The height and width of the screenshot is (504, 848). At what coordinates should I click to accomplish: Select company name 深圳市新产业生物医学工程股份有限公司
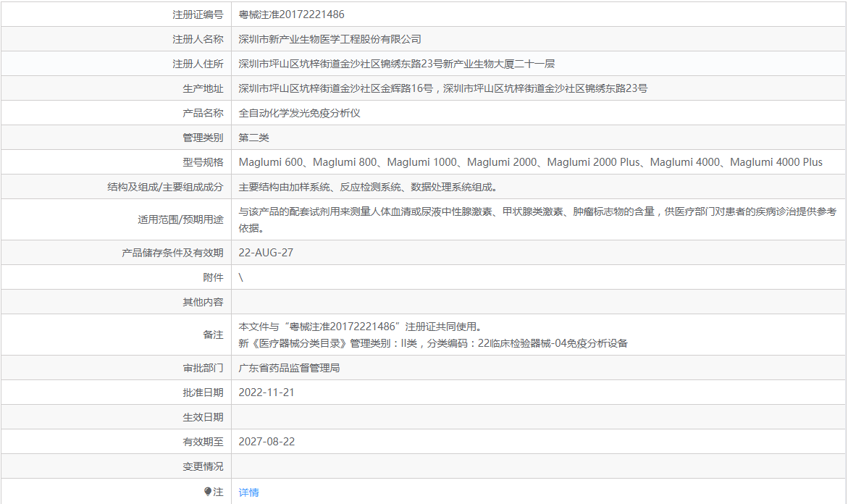(330, 39)
